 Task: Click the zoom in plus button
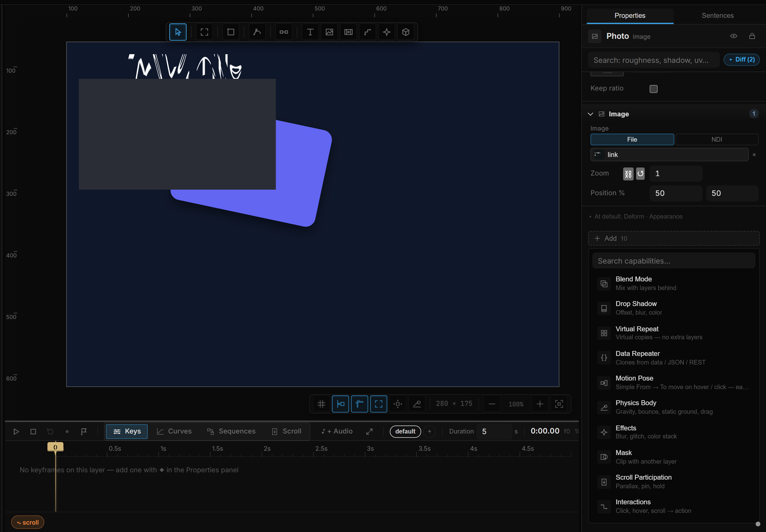(540, 404)
